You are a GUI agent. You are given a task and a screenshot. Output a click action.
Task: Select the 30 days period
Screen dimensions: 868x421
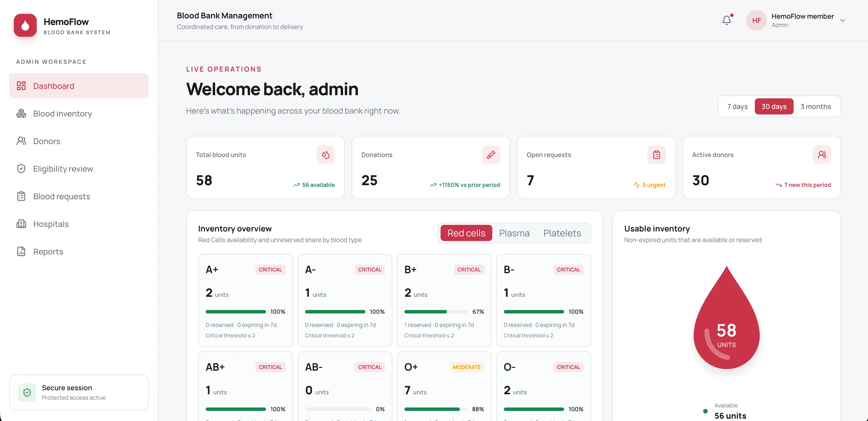[774, 107]
